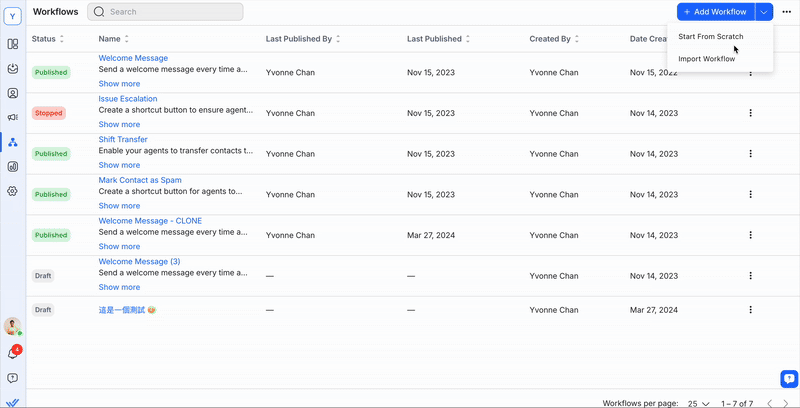Sort by the Last Published column
The width and height of the screenshot is (800, 408).
tap(439, 39)
